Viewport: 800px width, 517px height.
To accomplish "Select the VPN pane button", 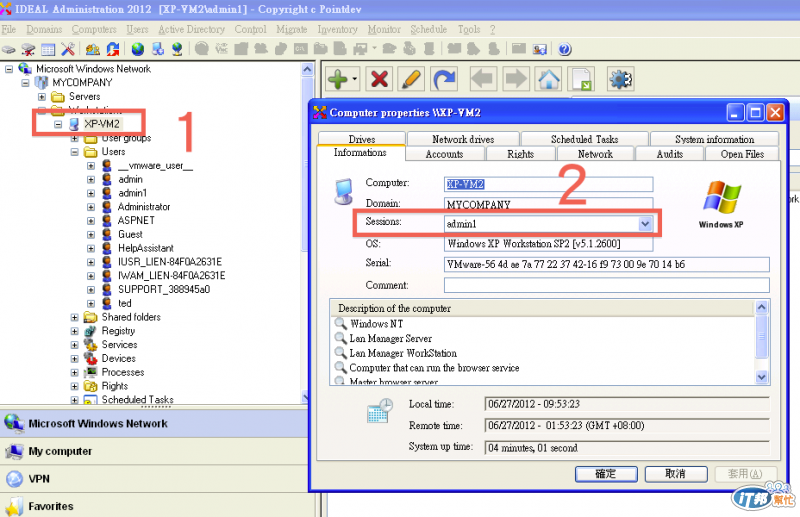I will coord(154,479).
